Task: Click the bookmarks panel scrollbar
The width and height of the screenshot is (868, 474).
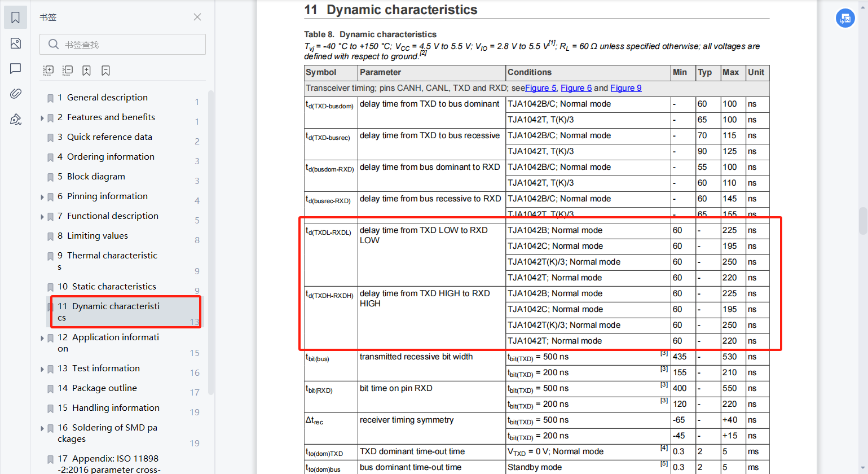Action: click(211, 243)
